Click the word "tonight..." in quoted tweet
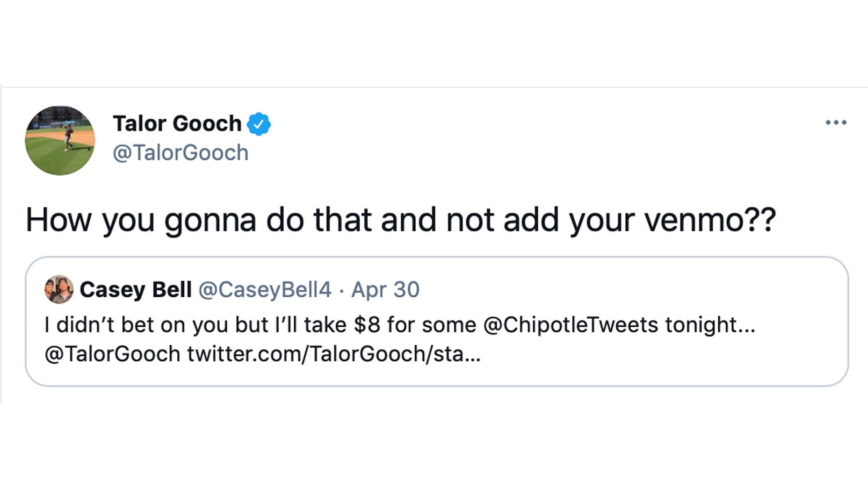This screenshot has height=488, width=868. click(x=710, y=325)
